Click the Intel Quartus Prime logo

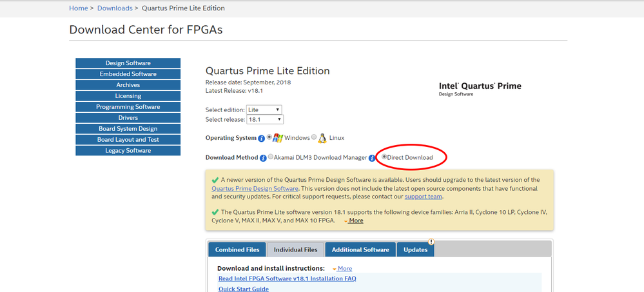[x=480, y=89]
